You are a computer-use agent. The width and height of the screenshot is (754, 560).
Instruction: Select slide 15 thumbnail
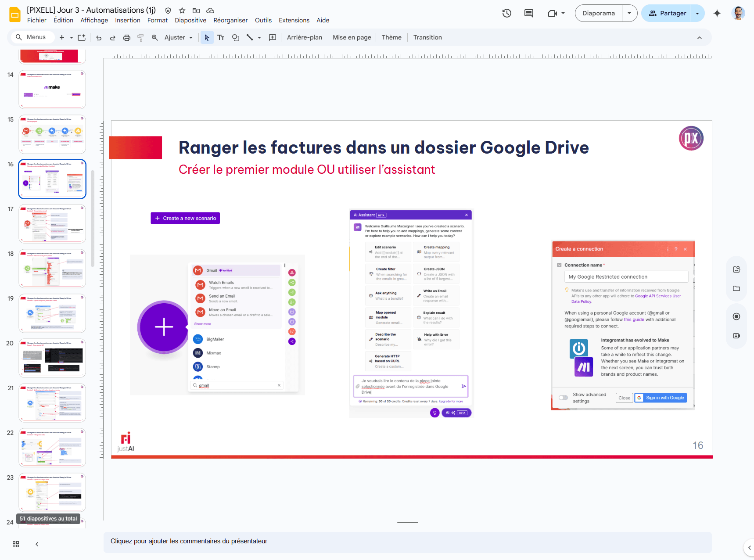[52, 134]
